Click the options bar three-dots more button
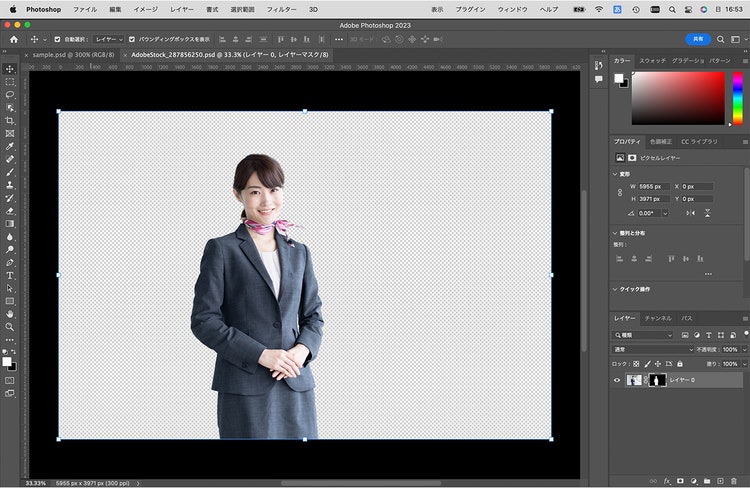Image resolution: width=750 pixels, height=488 pixels. coord(339,40)
